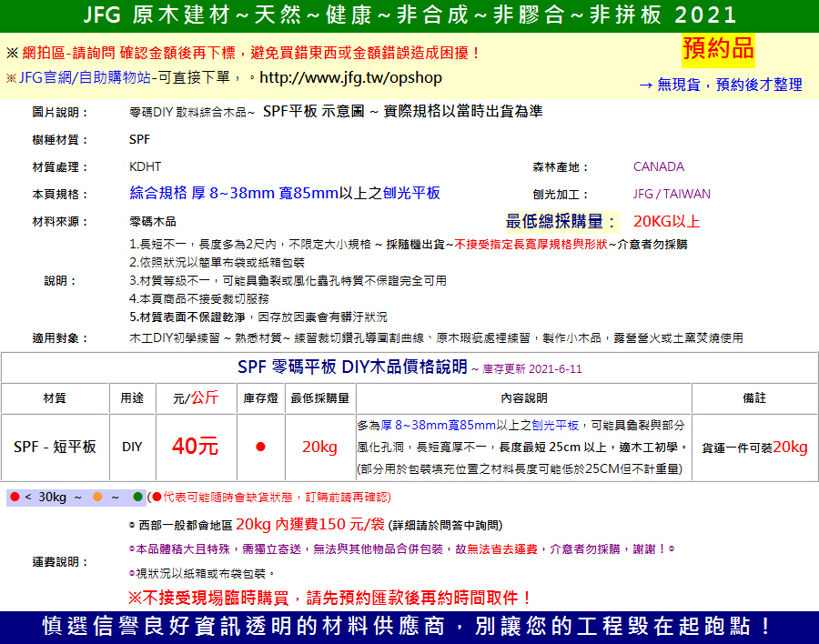Click the 用途 column header
Screen dimensions: 819x644
(x=132, y=398)
